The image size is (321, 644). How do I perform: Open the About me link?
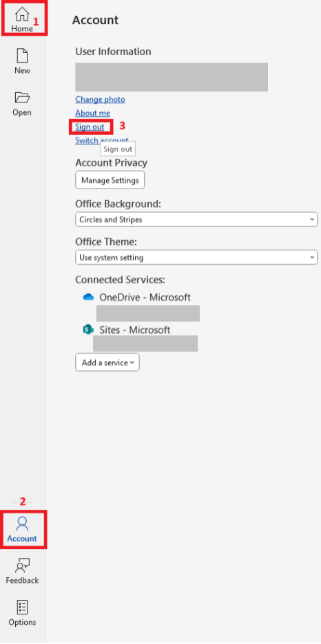[92, 113]
